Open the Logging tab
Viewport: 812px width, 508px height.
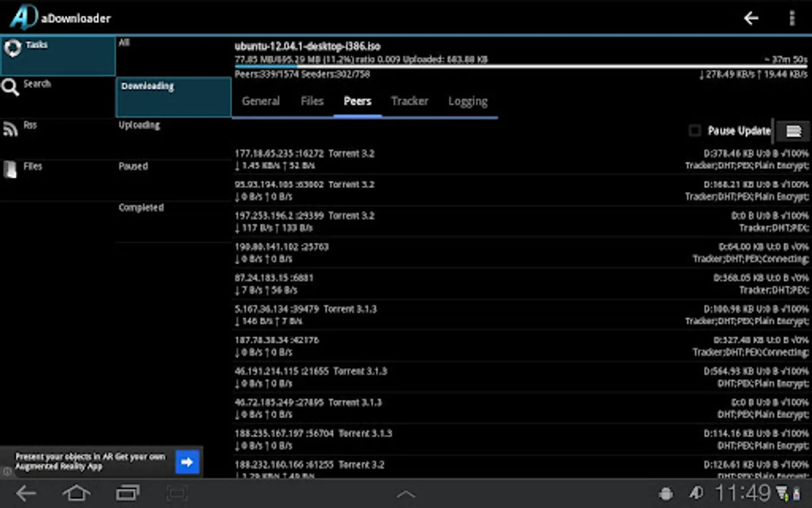pyautogui.click(x=468, y=102)
